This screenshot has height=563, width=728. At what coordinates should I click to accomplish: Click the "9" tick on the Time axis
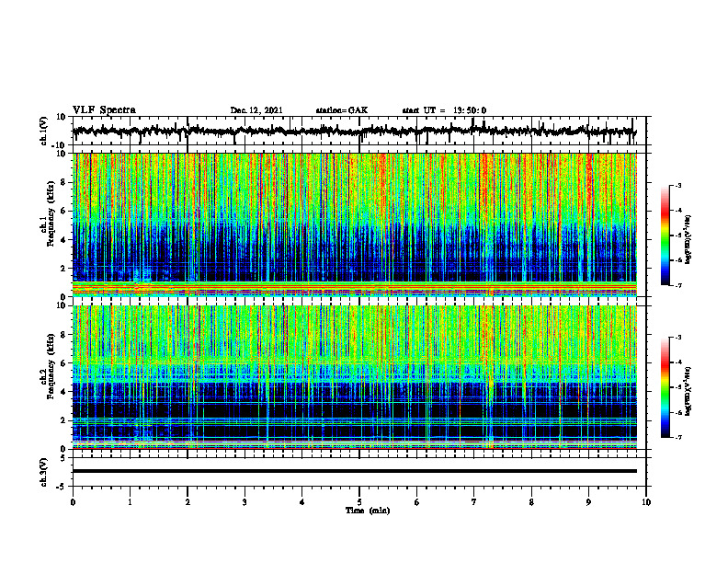(588, 502)
